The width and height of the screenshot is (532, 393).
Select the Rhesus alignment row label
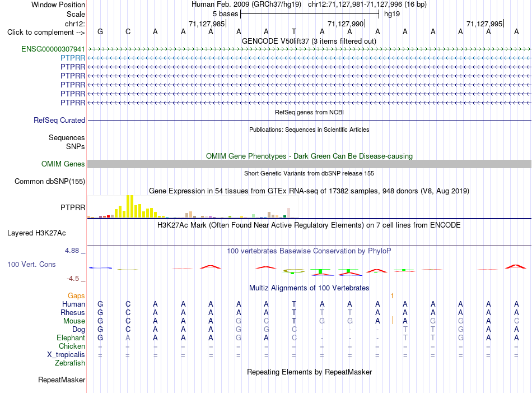73,312
